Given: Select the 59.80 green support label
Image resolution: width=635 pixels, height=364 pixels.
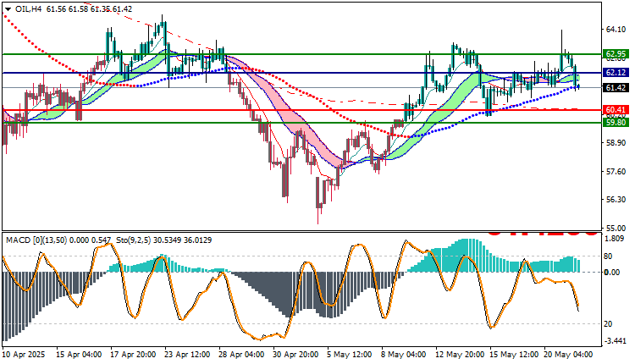Looking at the screenshot, I should coord(616,122).
